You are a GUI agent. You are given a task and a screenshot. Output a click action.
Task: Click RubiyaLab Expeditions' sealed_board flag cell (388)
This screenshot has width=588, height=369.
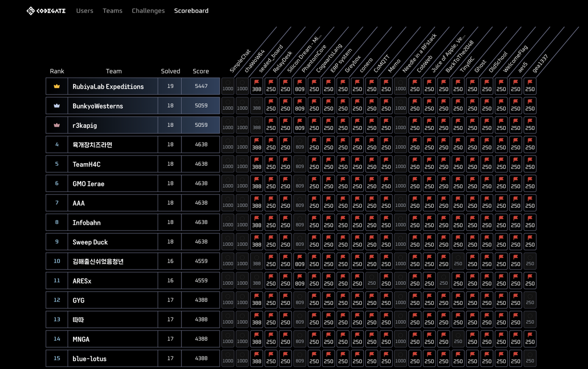(x=257, y=86)
